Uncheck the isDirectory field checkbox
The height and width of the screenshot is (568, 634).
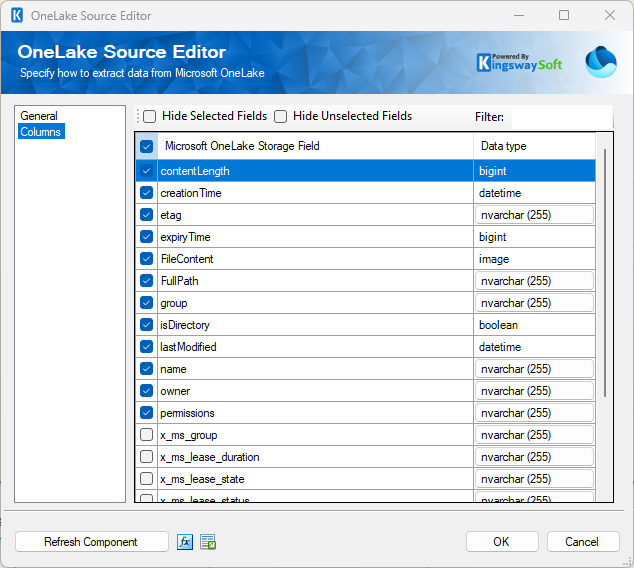click(146, 325)
